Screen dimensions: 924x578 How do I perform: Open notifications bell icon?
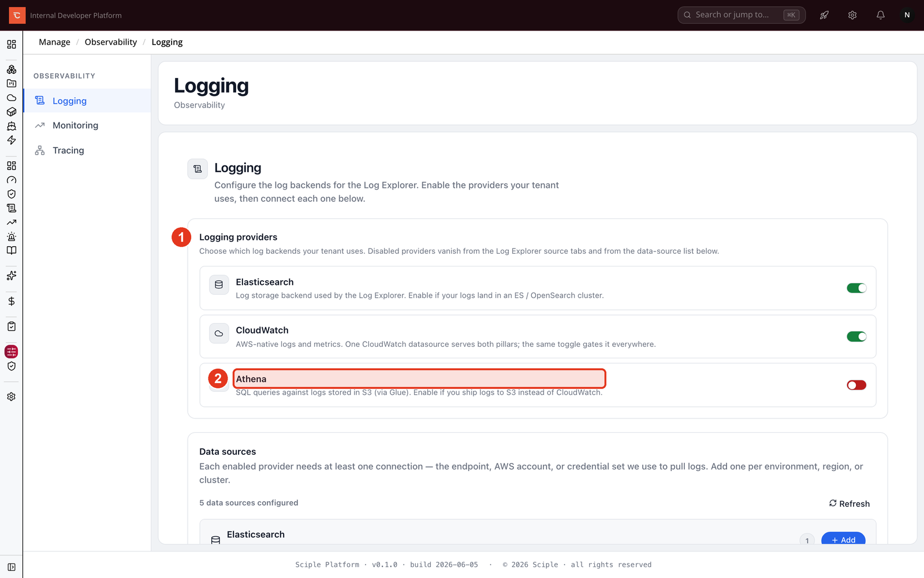click(880, 15)
